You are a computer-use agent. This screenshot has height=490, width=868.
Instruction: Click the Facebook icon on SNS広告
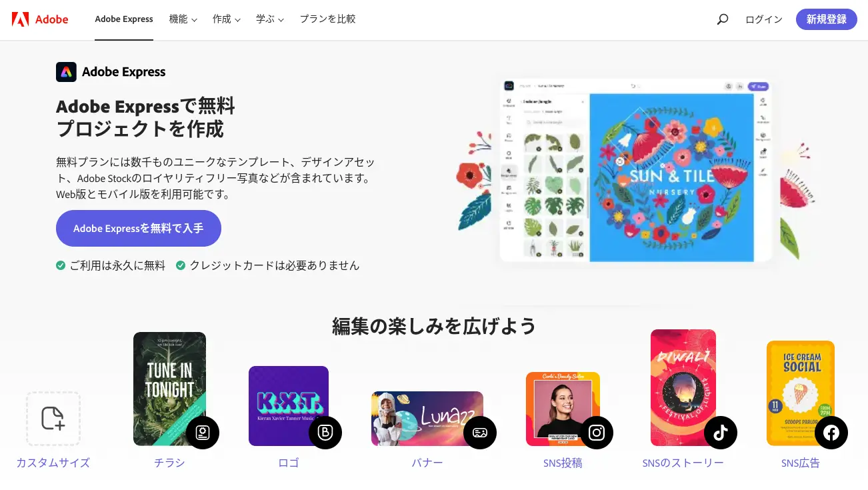pyautogui.click(x=831, y=433)
